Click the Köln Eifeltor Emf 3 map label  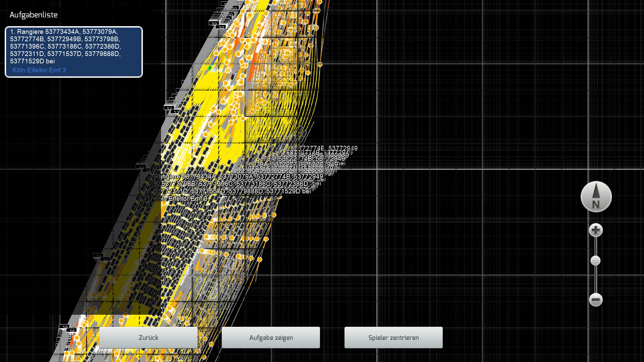(181, 199)
